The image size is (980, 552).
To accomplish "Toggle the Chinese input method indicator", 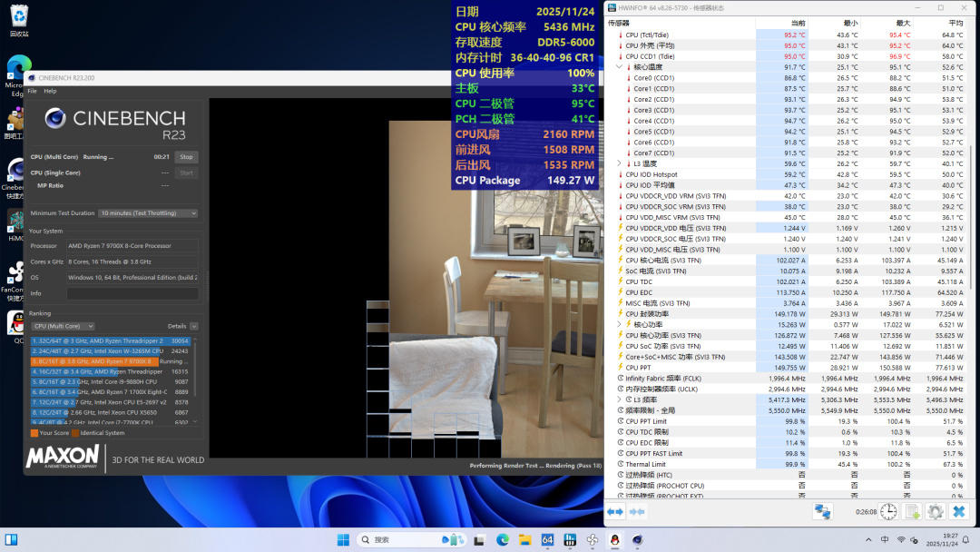I will 885,539.
